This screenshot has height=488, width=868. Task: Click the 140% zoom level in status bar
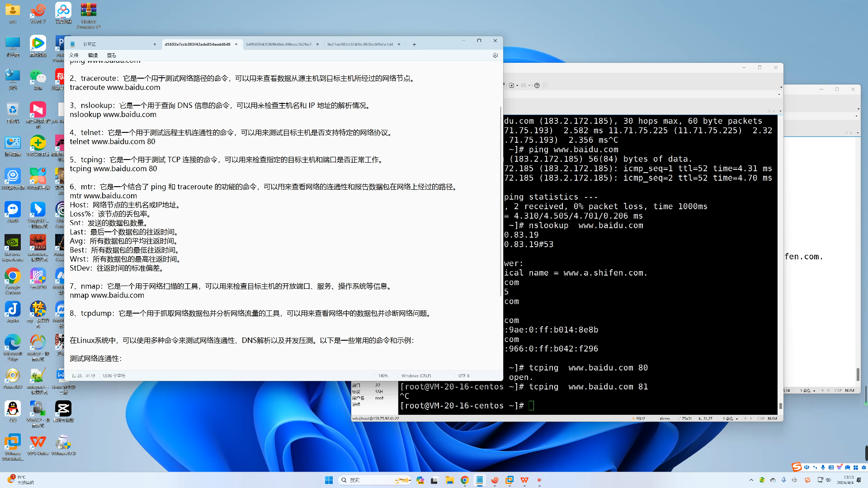pyautogui.click(x=383, y=375)
